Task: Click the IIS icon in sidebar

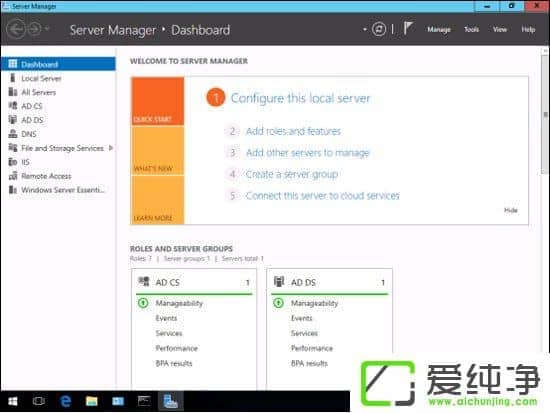Action: coord(13,162)
